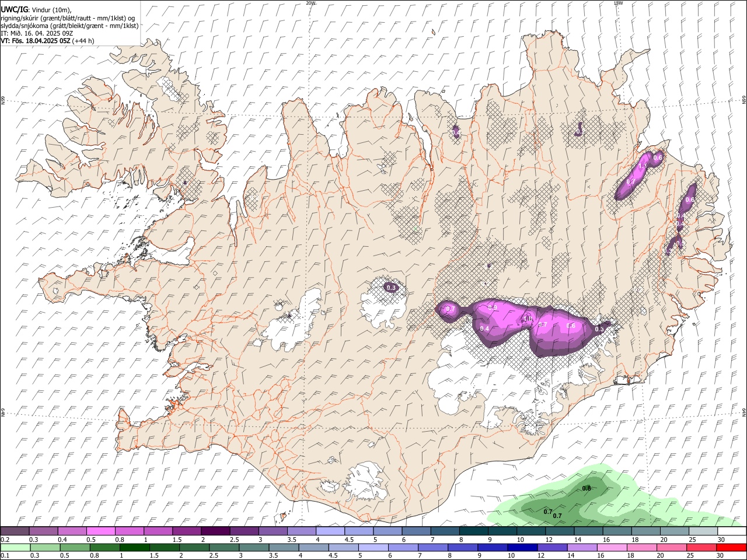Screen dimensions: 747x560
Task: Click the '(+44 h)' forecast offset text
Action: click(x=83, y=41)
